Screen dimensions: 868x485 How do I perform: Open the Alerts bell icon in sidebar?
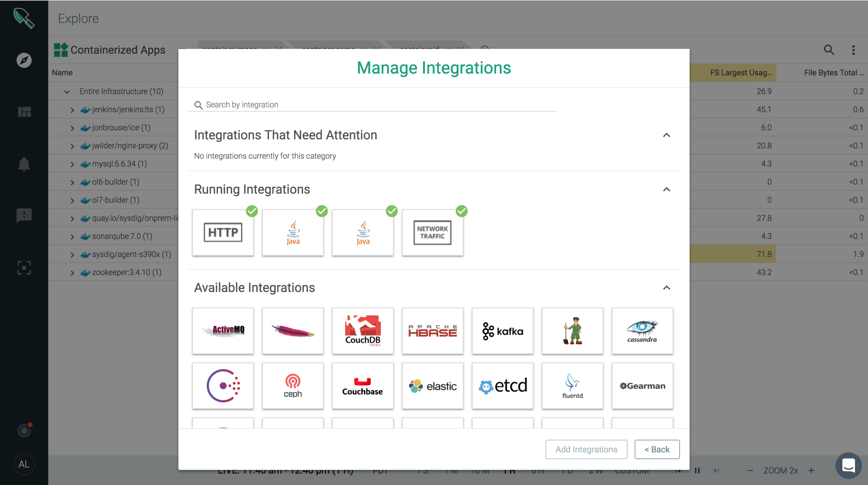click(24, 164)
